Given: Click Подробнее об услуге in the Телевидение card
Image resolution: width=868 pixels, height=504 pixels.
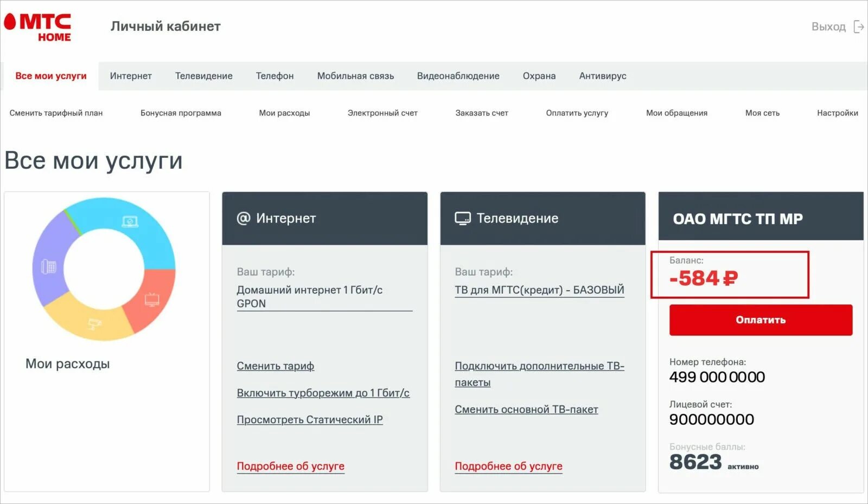Looking at the screenshot, I should point(509,466).
